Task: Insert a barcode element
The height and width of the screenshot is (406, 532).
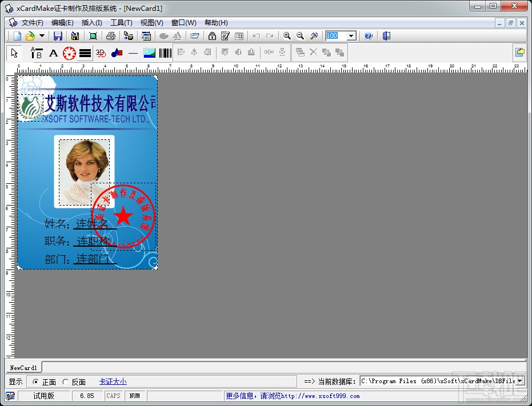Action: [x=165, y=53]
